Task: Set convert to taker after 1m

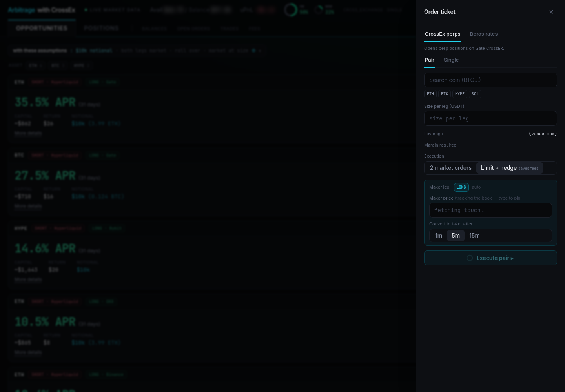Action: pos(439,236)
